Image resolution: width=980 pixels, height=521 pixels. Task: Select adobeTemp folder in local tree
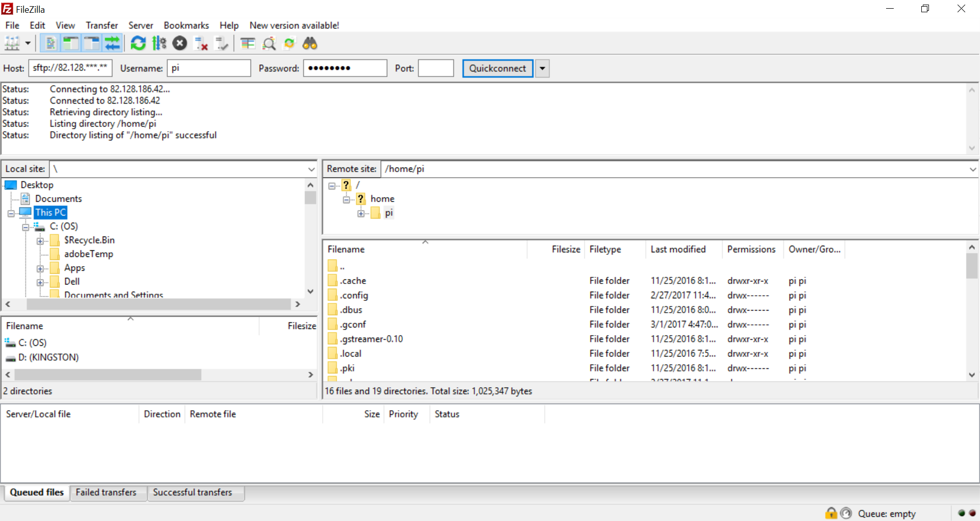[88, 254]
